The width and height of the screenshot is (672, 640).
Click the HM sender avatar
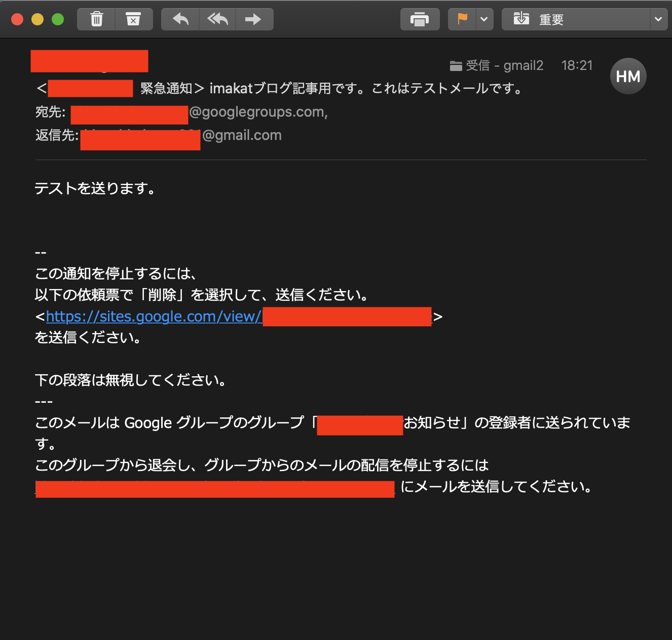[628, 76]
